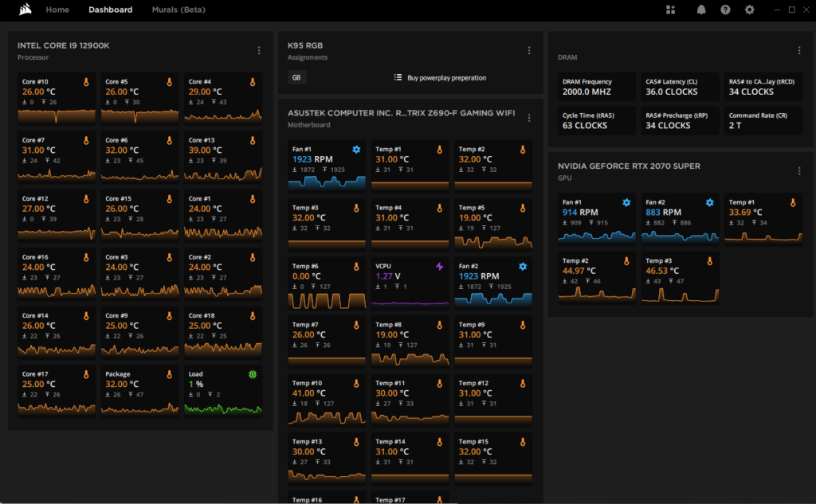The width and height of the screenshot is (816, 504).
Task: Click the VCPU 1.27 V reading
Action: 388,276
